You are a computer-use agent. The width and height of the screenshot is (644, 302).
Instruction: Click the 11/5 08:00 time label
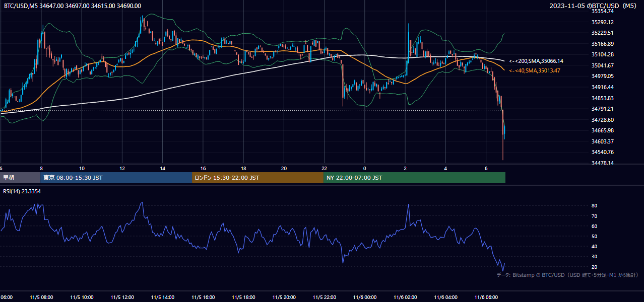41,297
